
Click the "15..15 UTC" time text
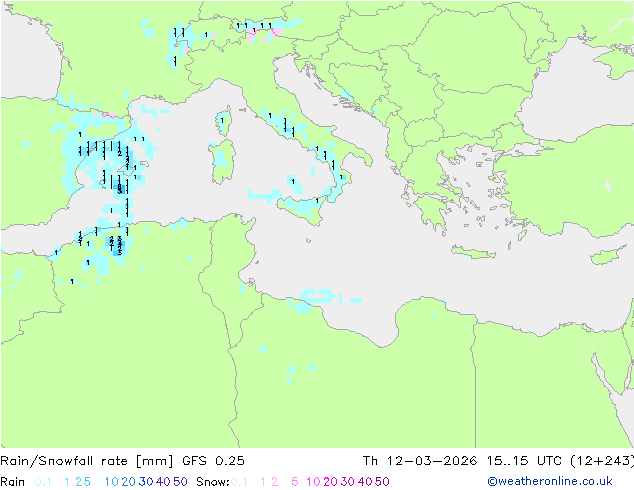click(x=524, y=460)
